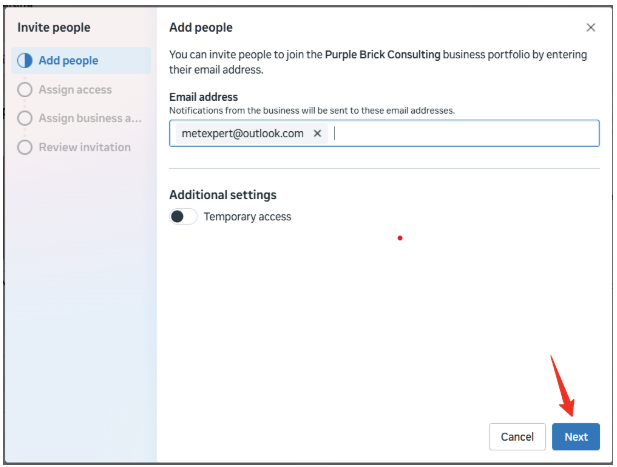Click the Purple Brick Consulting bold text
This screenshot has height=467, width=617.
coord(382,55)
